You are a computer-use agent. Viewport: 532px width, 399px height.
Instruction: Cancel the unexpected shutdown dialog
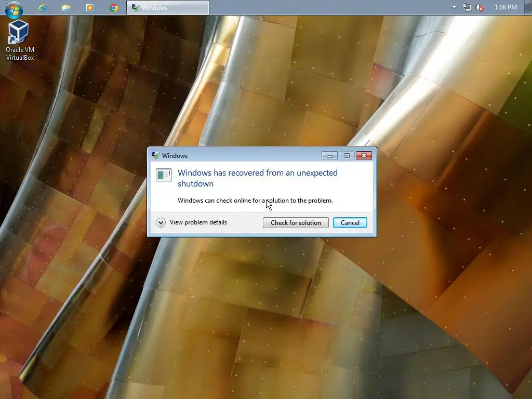click(x=350, y=222)
